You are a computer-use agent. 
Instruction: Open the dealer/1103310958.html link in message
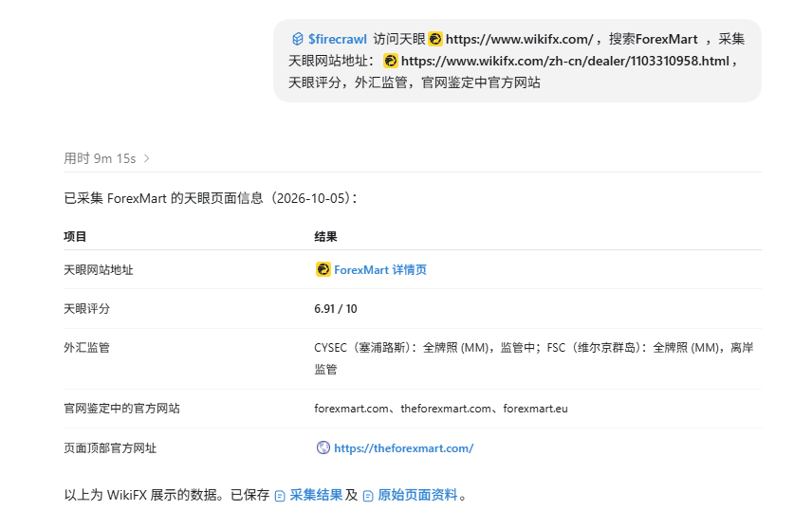pos(565,61)
